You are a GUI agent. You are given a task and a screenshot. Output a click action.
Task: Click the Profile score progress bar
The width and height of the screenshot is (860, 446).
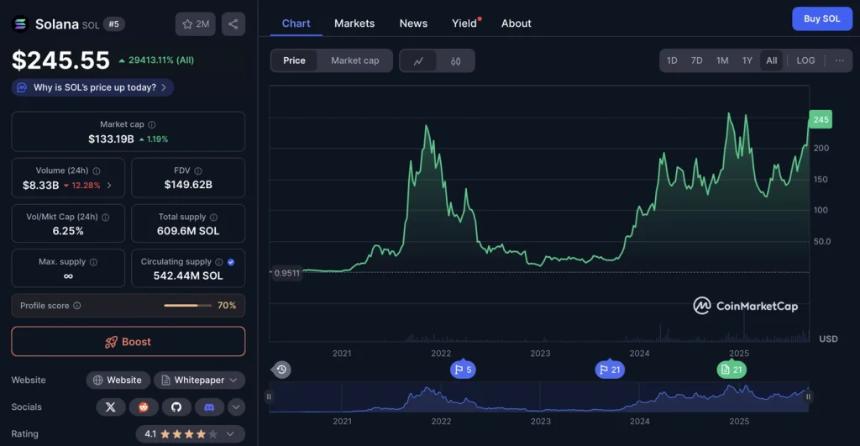[x=185, y=305]
